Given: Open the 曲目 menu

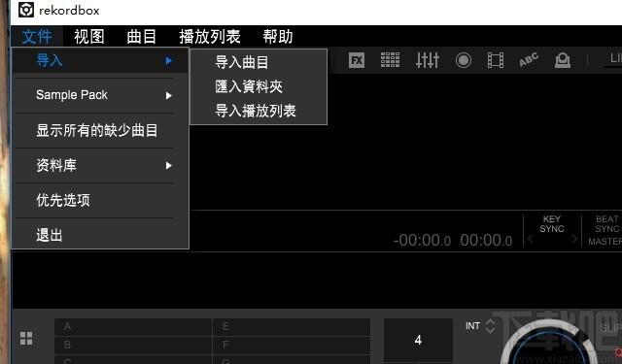Looking at the screenshot, I should point(142,37).
